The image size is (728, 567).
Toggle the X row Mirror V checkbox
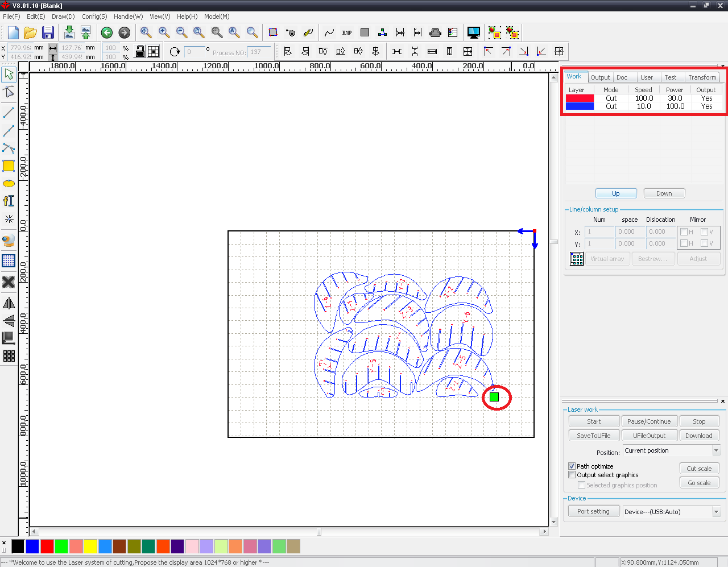(704, 232)
